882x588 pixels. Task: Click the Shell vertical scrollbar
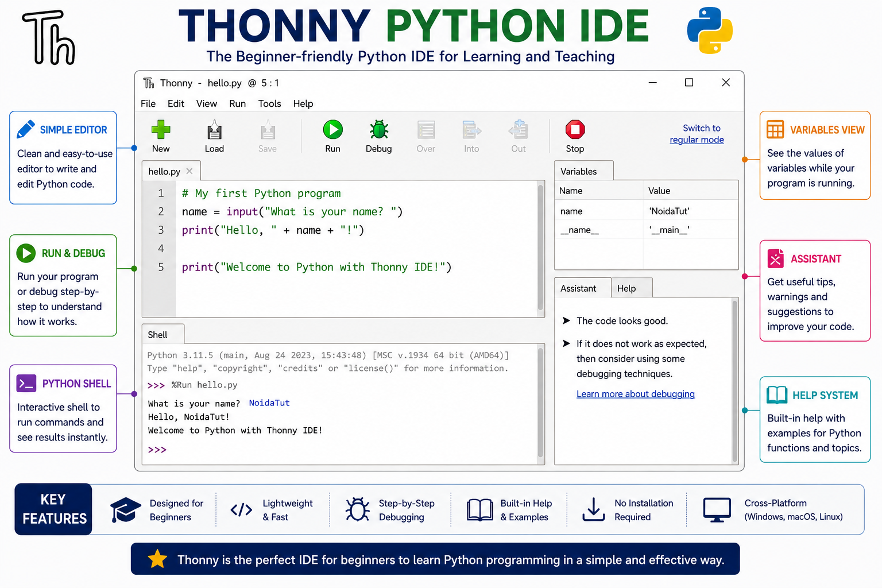(x=540, y=403)
